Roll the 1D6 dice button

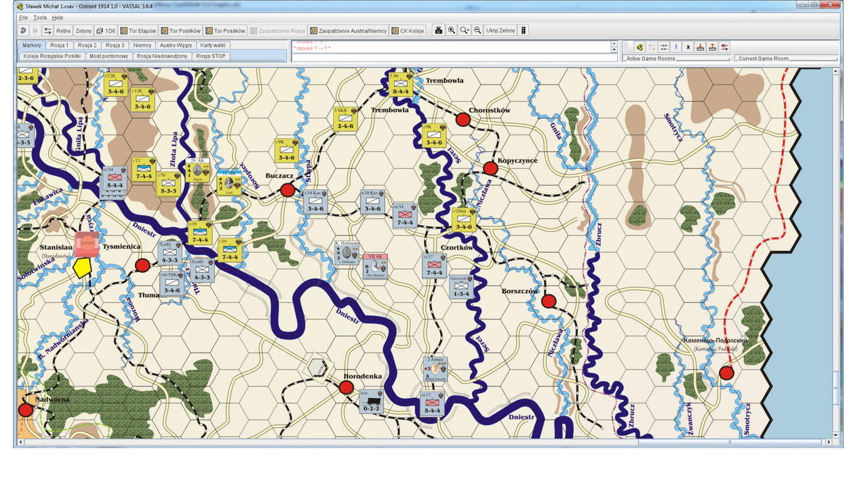[x=106, y=31]
